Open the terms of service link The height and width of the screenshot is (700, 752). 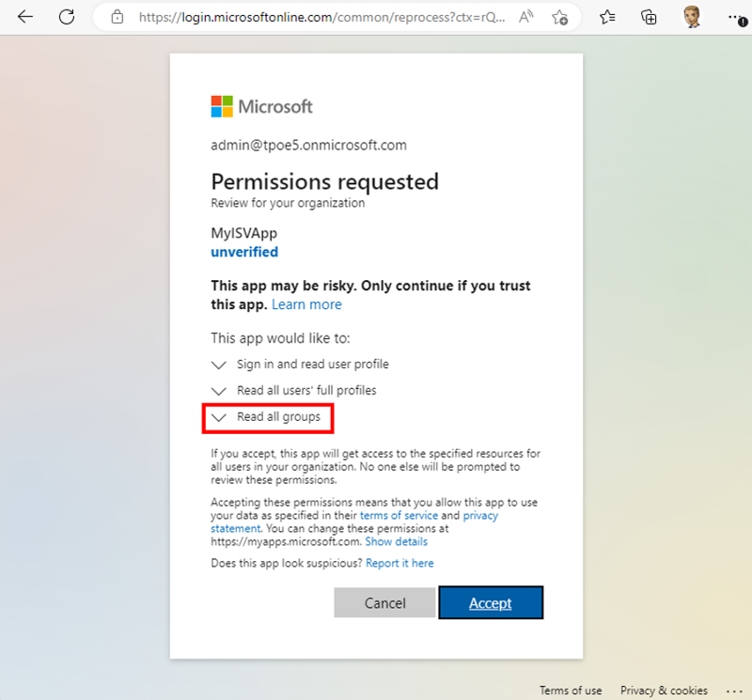coord(405,516)
